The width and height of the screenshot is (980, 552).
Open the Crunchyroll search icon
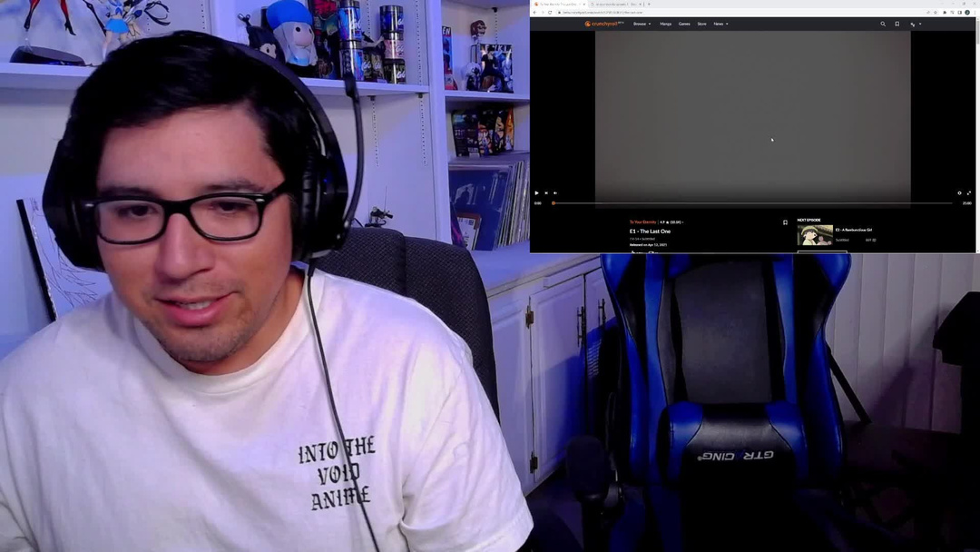coord(883,25)
